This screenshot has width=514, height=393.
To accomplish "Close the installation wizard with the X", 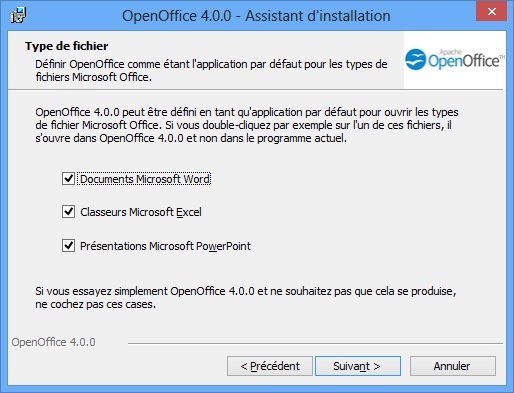I will click(492, 11).
